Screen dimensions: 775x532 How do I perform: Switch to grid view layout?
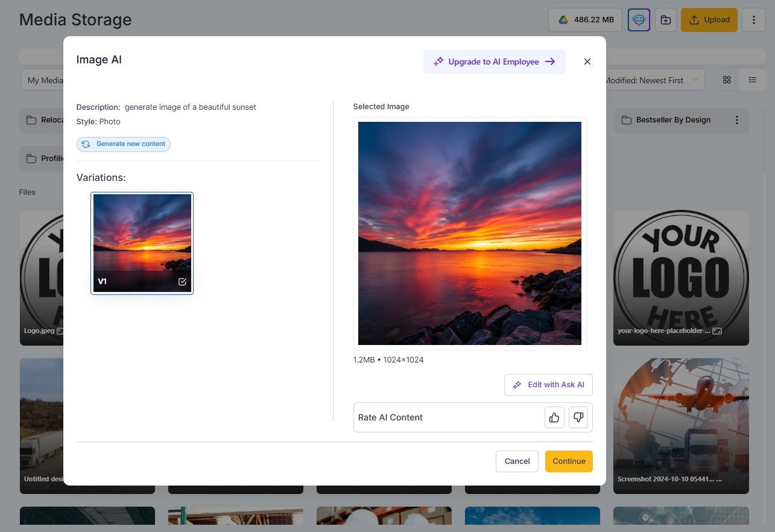pyautogui.click(x=727, y=80)
